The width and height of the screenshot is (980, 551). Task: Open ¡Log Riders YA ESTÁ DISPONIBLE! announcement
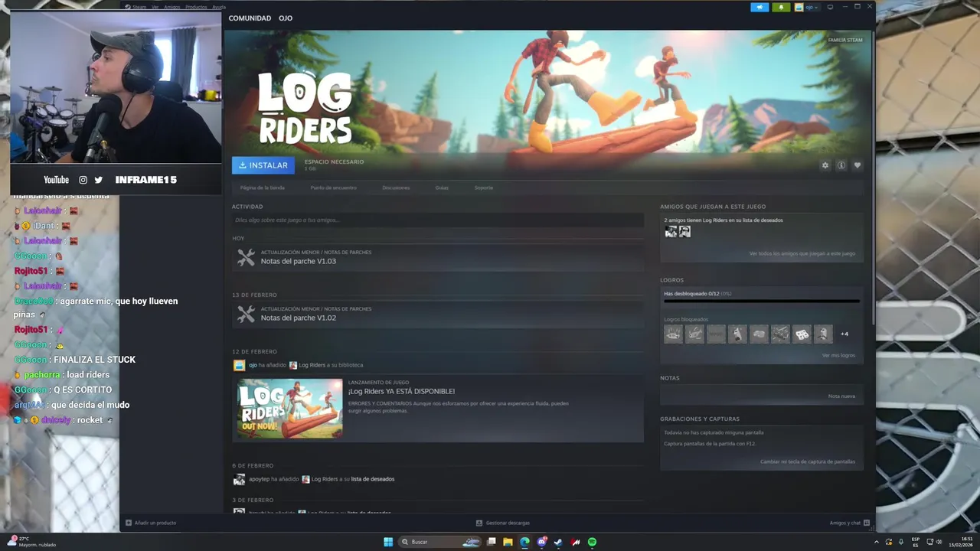click(401, 392)
